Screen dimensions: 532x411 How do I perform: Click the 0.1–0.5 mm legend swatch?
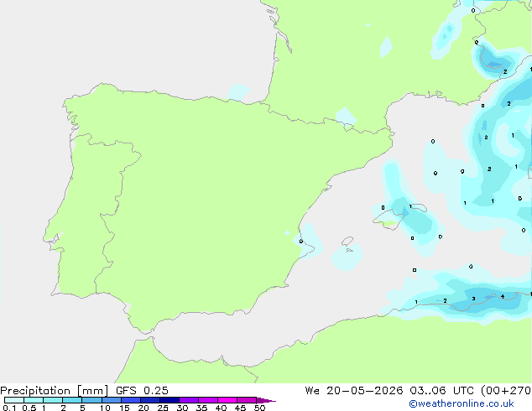(14, 400)
